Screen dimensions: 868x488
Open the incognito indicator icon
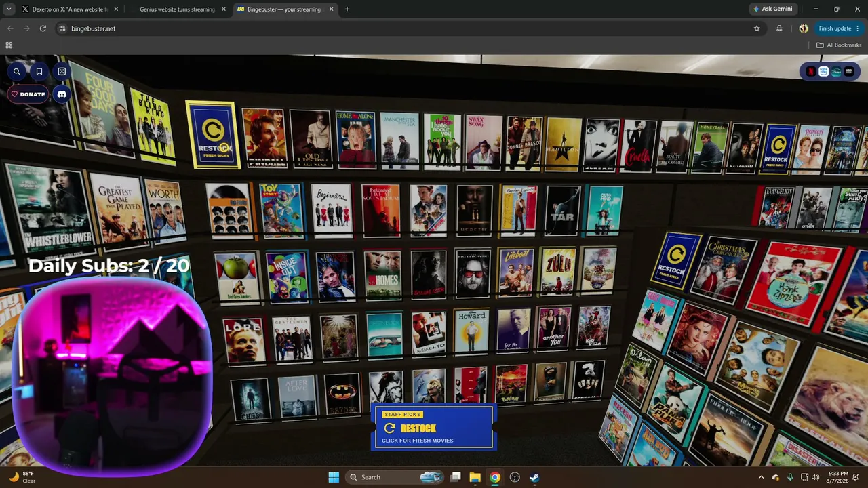779,28
